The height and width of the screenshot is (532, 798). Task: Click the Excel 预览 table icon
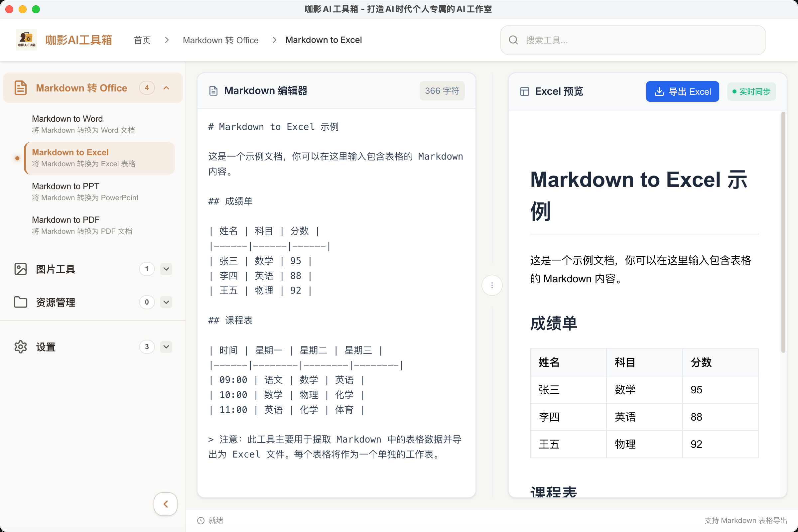(525, 91)
